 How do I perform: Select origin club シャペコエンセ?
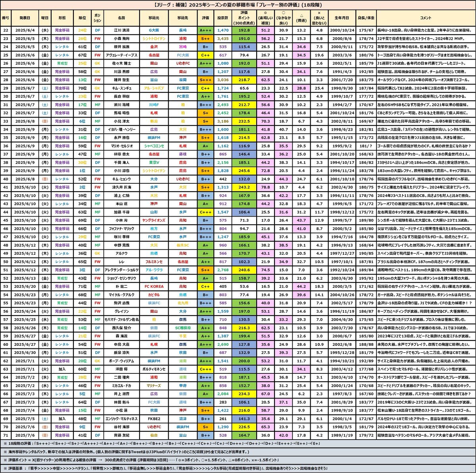[154, 146]
